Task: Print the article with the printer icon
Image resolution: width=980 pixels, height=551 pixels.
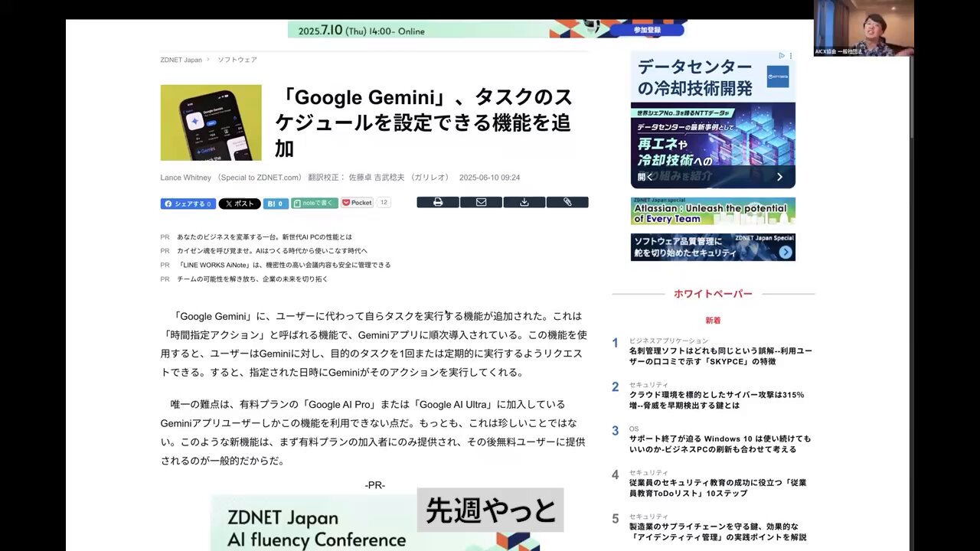Action: tap(438, 202)
